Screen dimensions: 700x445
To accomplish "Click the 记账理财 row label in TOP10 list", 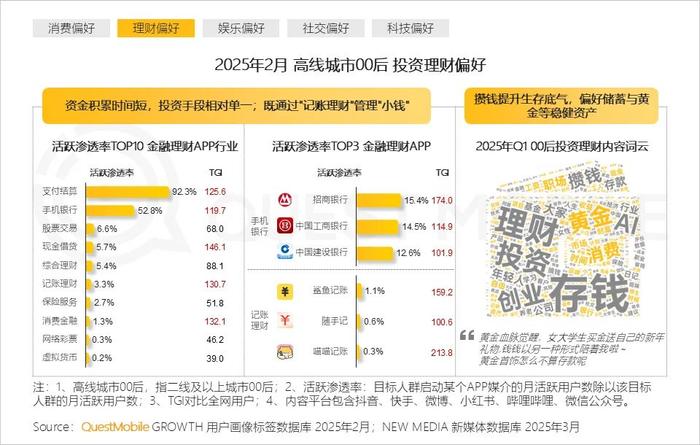I will click(x=60, y=283).
